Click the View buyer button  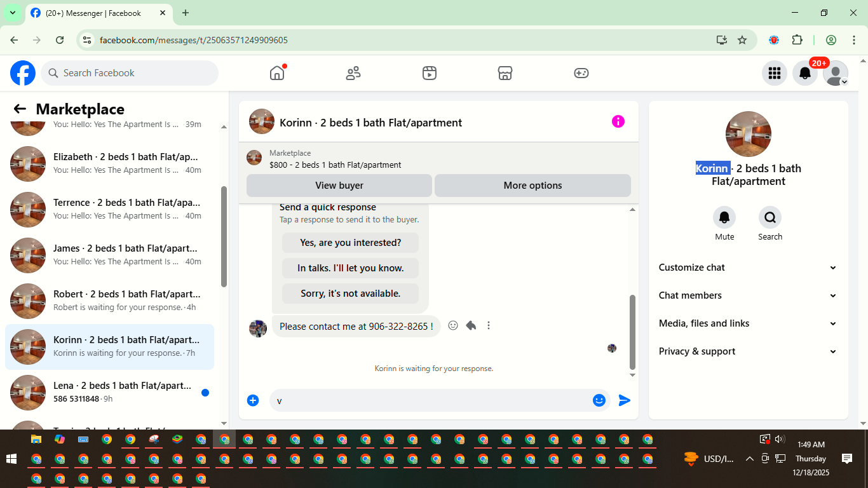point(339,186)
